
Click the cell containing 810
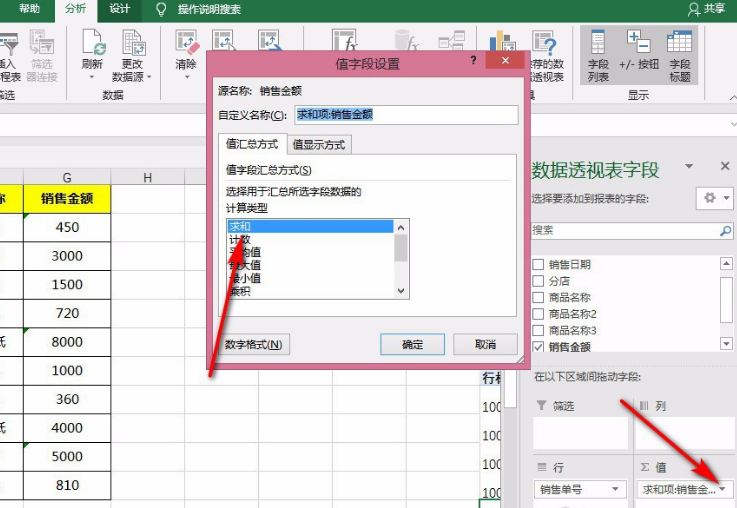(67, 485)
